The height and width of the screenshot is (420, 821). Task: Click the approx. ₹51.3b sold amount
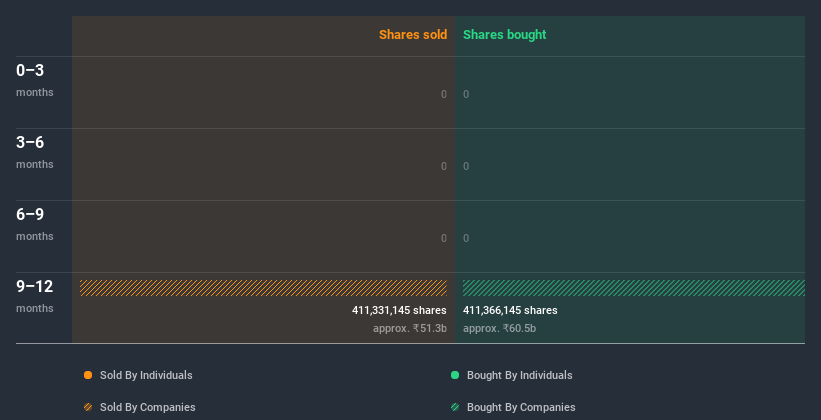click(x=410, y=329)
